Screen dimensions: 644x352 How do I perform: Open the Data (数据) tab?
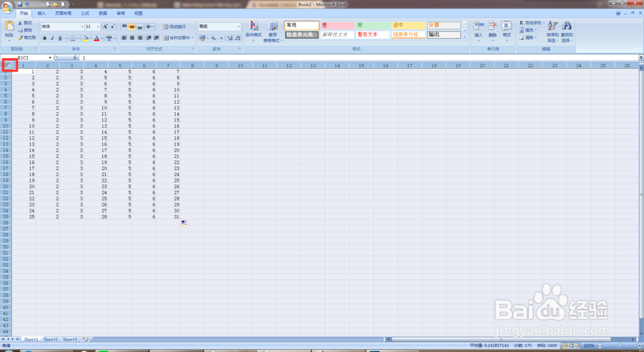[102, 13]
